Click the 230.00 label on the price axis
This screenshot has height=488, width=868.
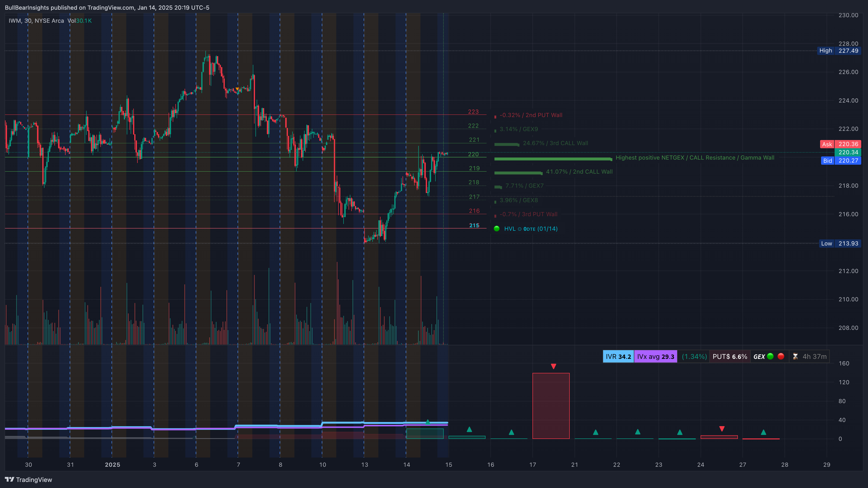click(848, 15)
